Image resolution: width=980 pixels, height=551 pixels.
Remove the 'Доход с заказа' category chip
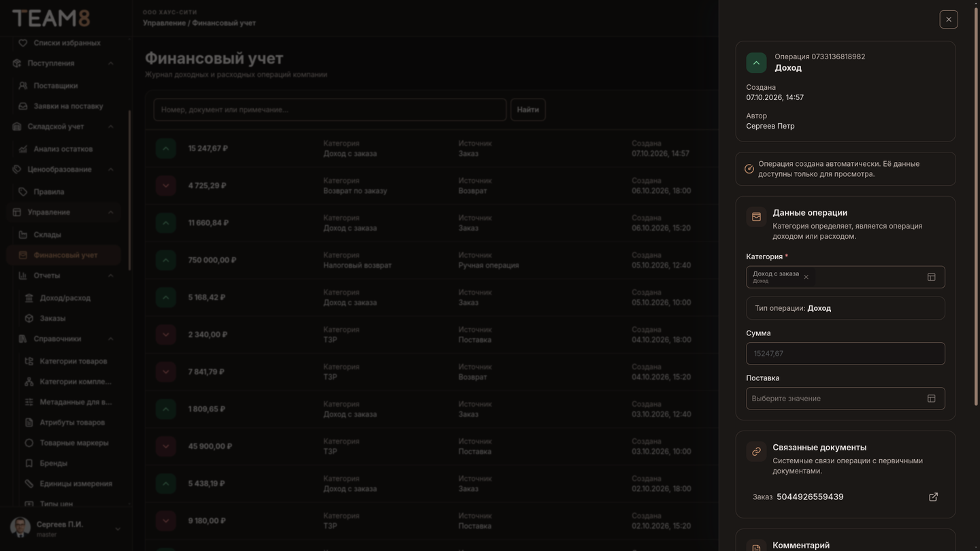tap(806, 277)
